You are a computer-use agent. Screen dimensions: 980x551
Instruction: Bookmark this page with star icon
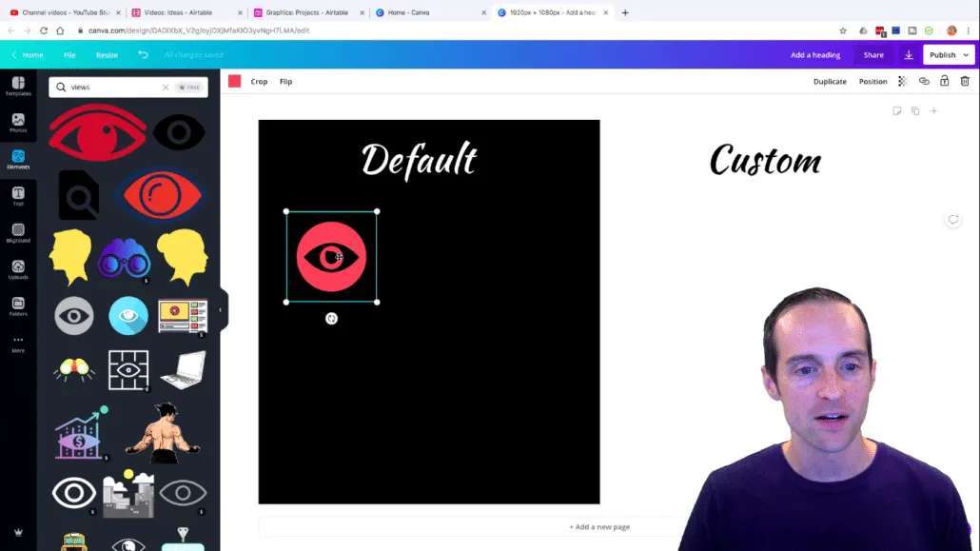click(842, 30)
